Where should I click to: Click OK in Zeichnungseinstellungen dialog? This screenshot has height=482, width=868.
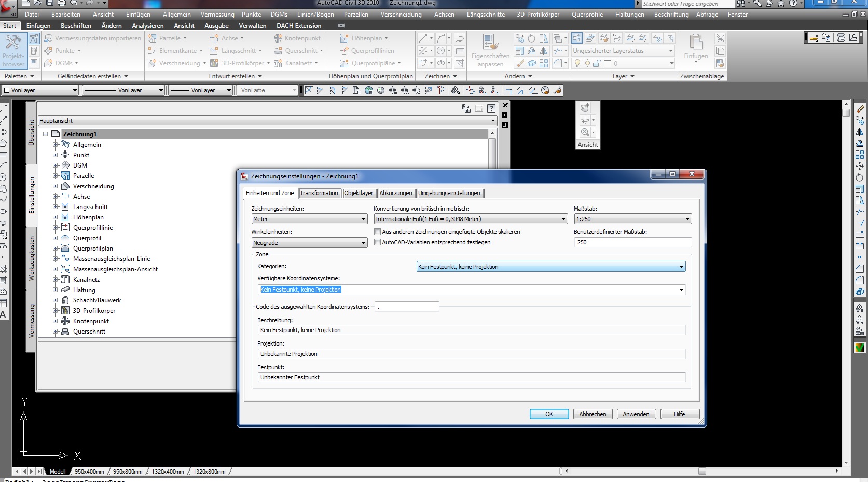[549, 414]
